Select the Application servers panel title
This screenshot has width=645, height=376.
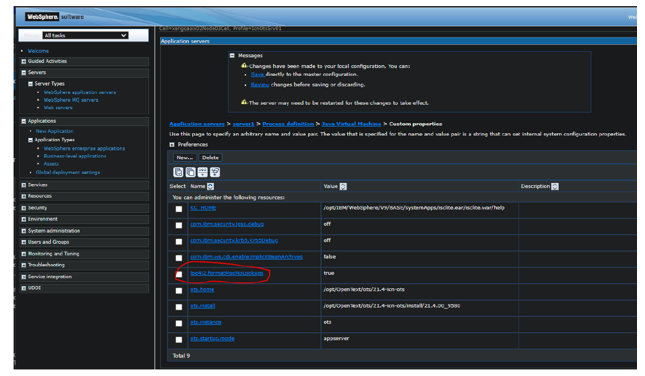[x=185, y=41]
